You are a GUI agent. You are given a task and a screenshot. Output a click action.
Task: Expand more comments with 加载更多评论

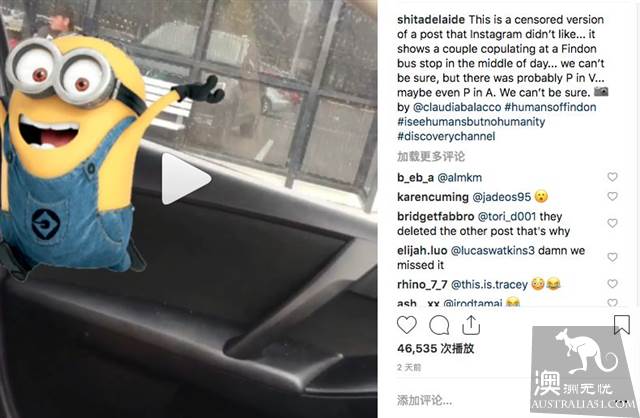[431, 156]
